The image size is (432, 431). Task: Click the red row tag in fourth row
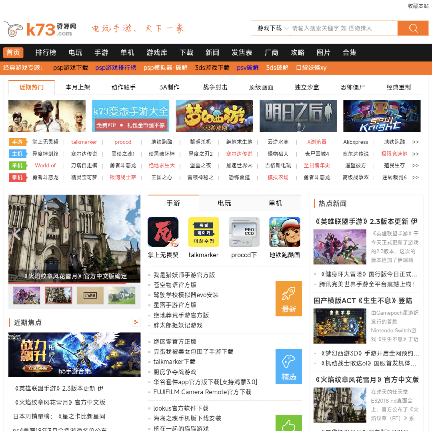tap(18, 177)
